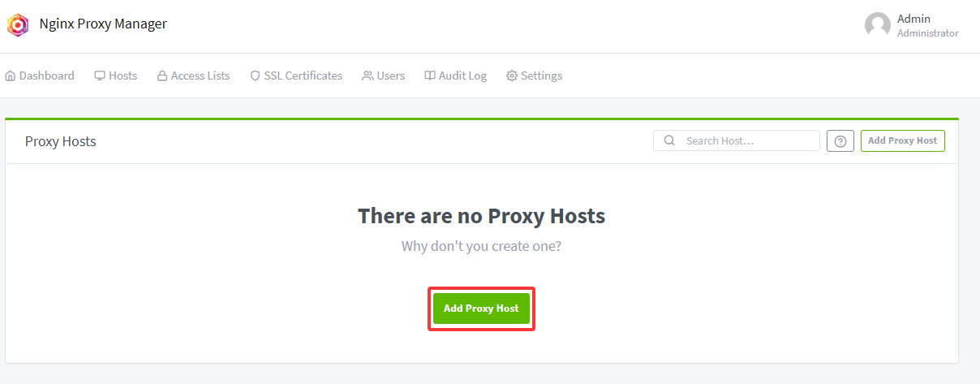980x384 pixels.
Task: Open the SSL Certificates menu label
Action: click(x=303, y=76)
